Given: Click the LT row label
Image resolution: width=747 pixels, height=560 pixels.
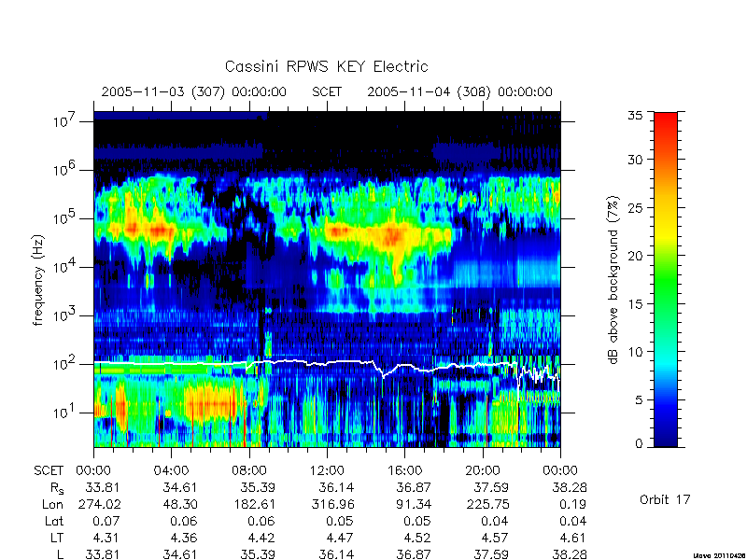Looking at the screenshot, I should pyautogui.click(x=57, y=538).
